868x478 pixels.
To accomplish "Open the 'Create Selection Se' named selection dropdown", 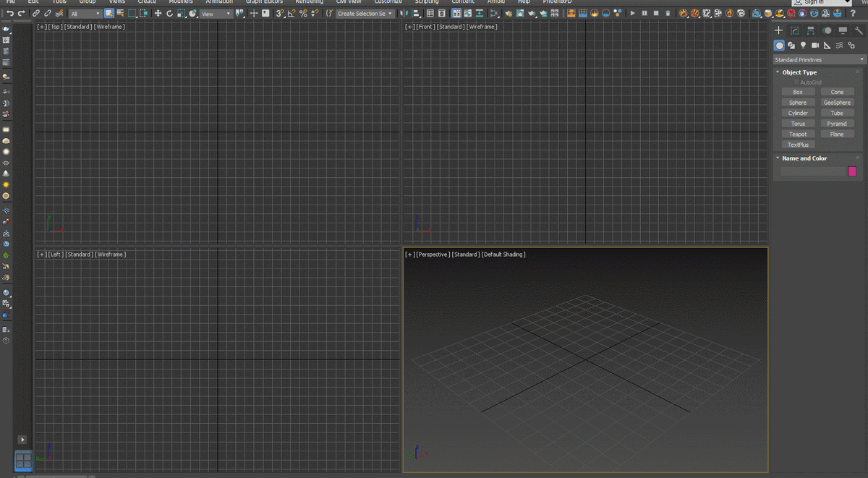I will point(365,14).
